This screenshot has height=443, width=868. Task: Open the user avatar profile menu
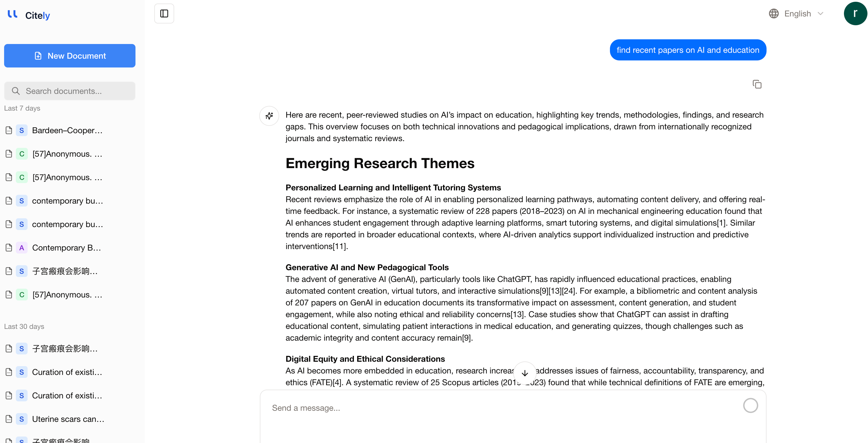tap(855, 13)
